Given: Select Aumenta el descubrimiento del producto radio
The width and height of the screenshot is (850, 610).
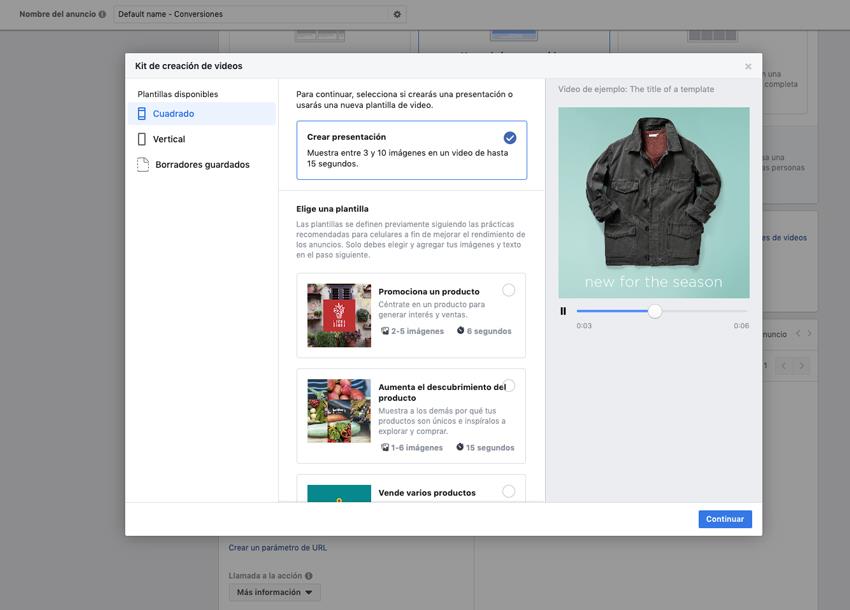Looking at the screenshot, I should [x=510, y=386].
